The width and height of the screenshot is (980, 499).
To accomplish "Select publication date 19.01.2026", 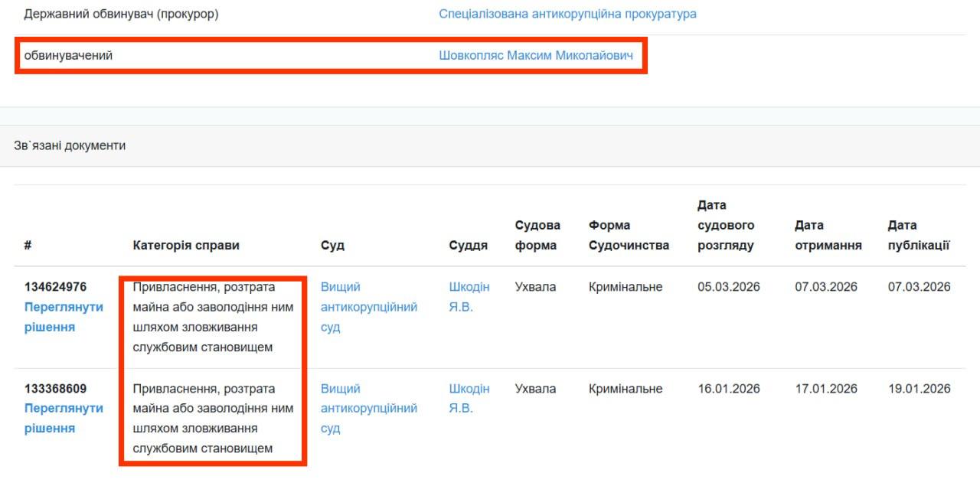I will click(x=920, y=388).
